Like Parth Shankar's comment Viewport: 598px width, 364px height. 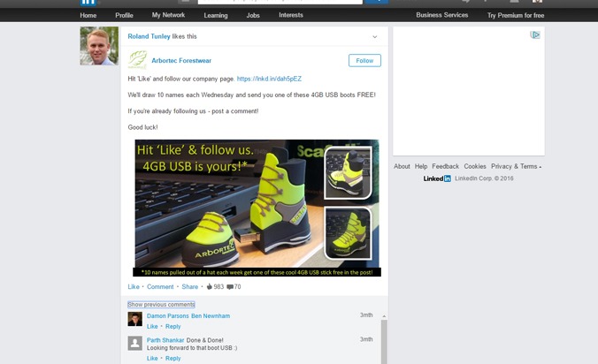pyautogui.click(x=152, y=359)
